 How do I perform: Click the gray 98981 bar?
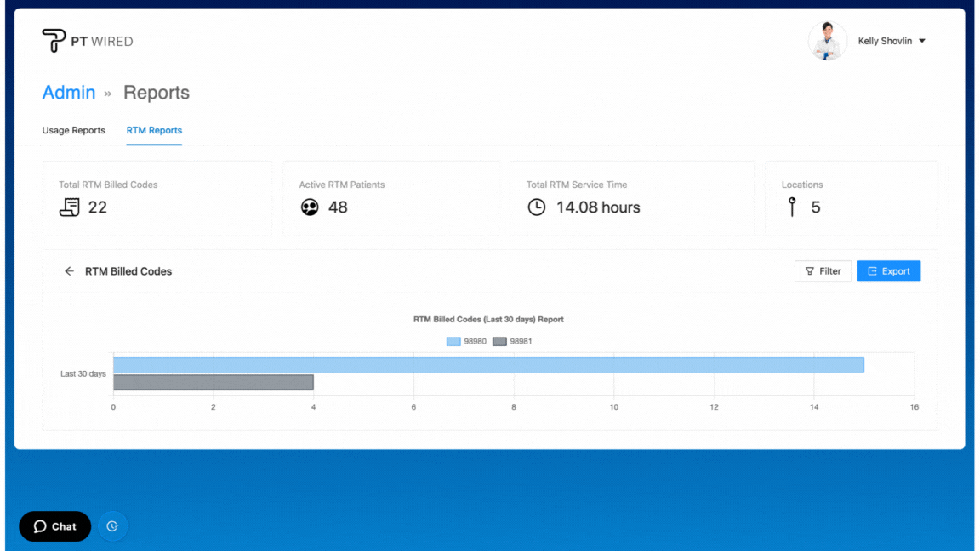click(x=214, y=383)
